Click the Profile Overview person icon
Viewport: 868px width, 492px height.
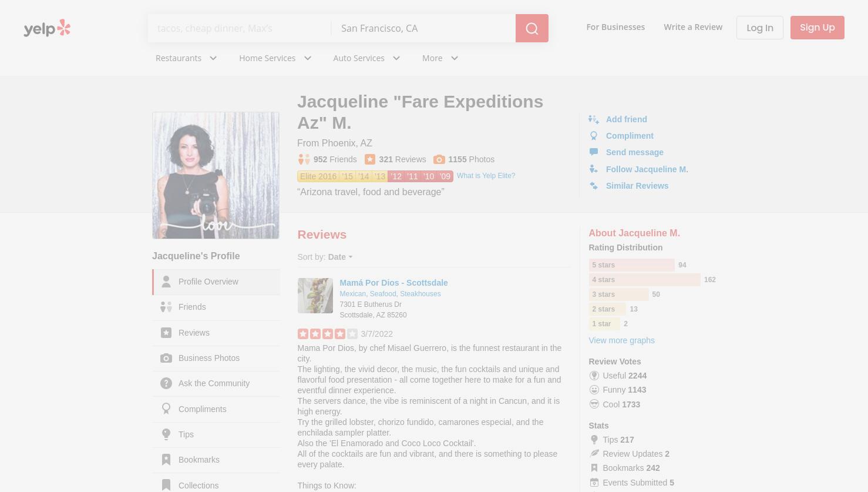click(x=166, y=282)
